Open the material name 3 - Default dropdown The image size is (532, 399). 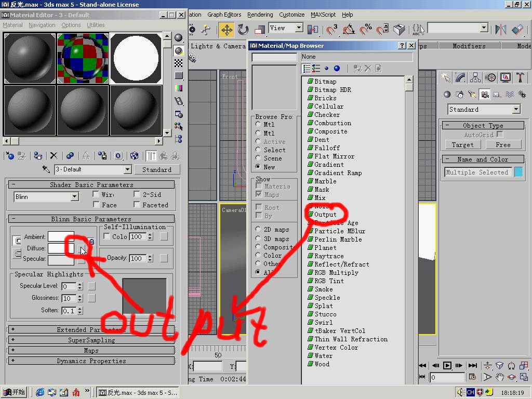tap(128, 169)
